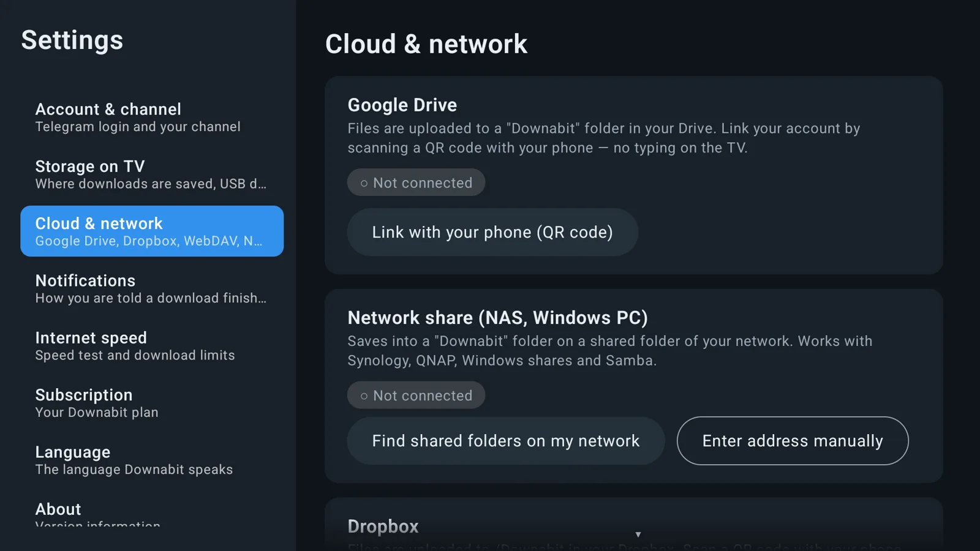Select the Google Drive heading

pos(402,105)
